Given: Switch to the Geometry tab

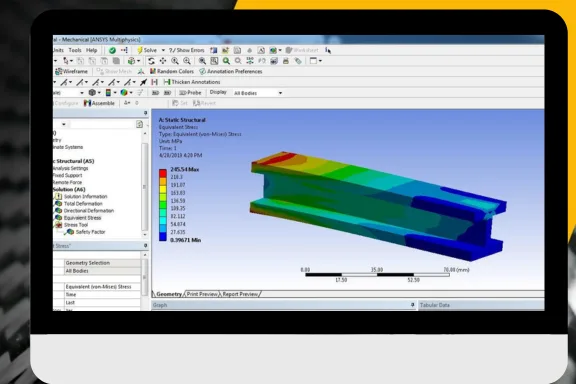Looking at the screenshot, I should pyautogui.click(x=169, y=294).
